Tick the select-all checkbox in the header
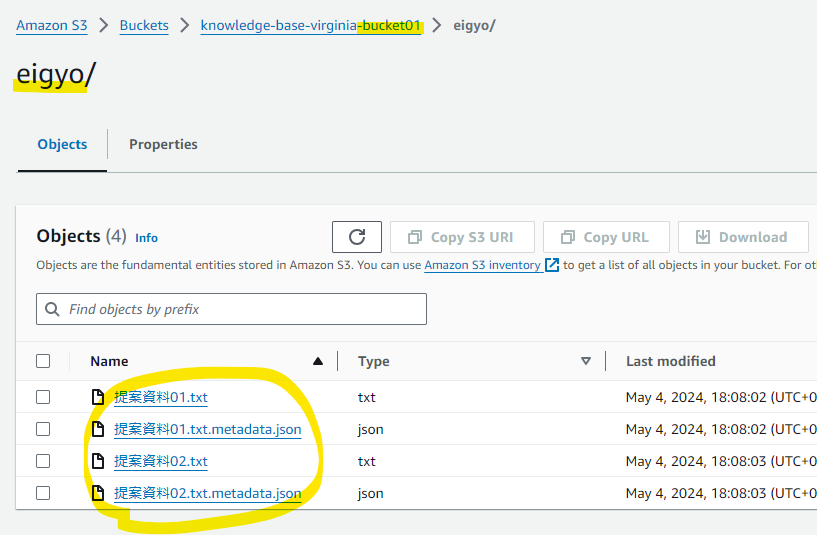 (x=43, y=361)
